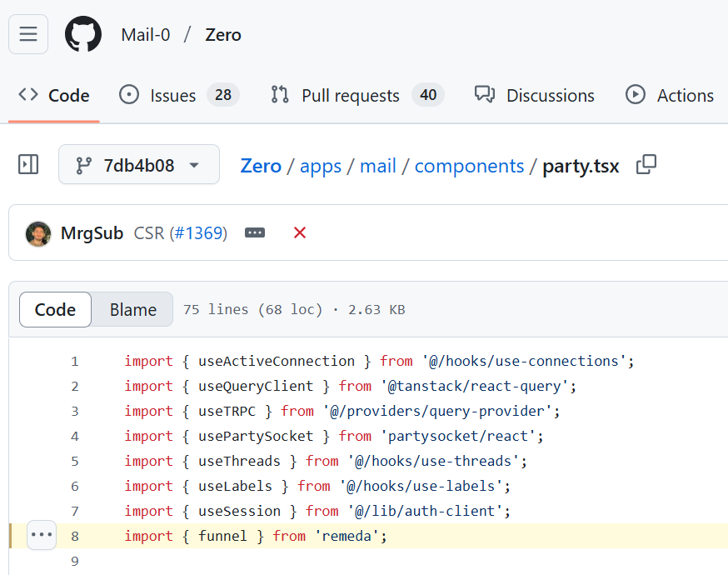Image resolution: width=728 pixels, height=575 pixels.
Task: Navigate to Zero root in breadcrumb
Action: 261,166
